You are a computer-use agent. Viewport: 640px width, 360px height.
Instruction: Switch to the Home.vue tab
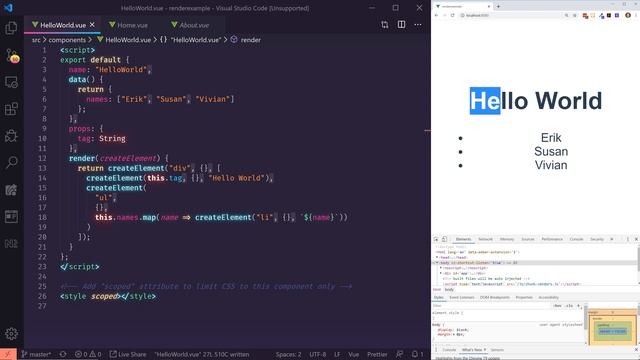click(128, 25)
